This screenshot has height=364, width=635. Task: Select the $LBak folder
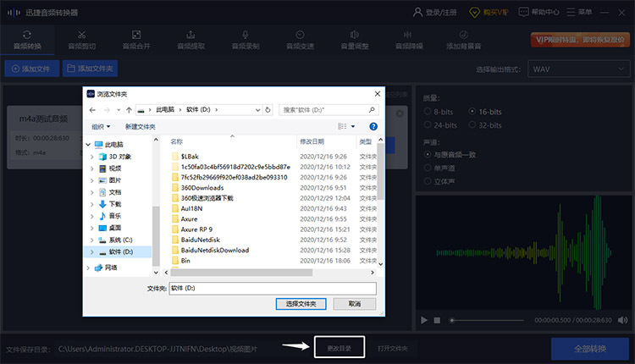tap(190, 157)
